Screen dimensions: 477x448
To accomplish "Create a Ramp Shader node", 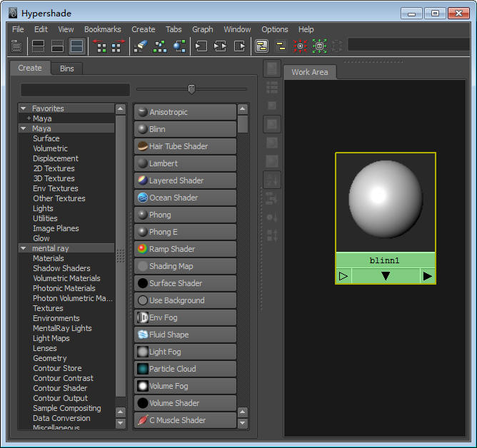I will coord(185,249).
